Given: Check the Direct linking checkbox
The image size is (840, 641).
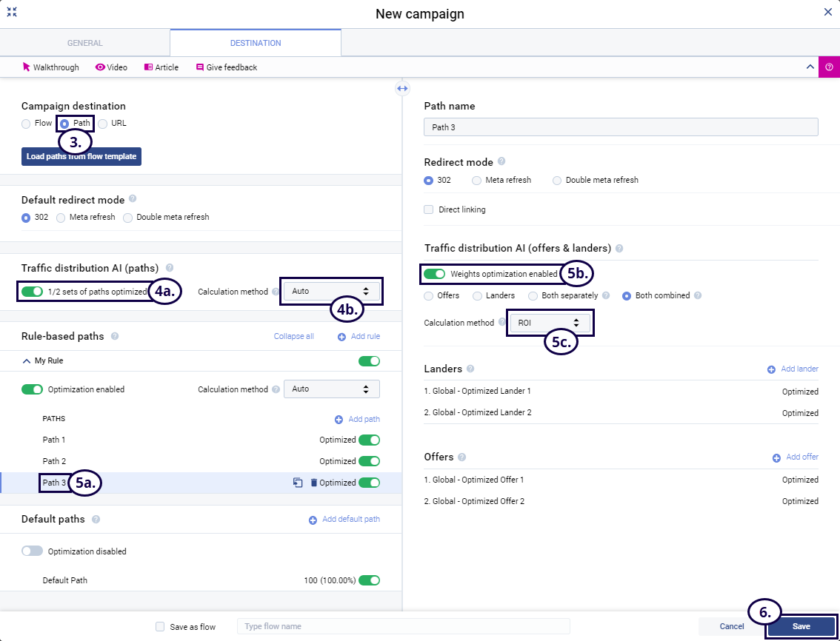Looking at the screenshot, I should (x=429, y=209).
